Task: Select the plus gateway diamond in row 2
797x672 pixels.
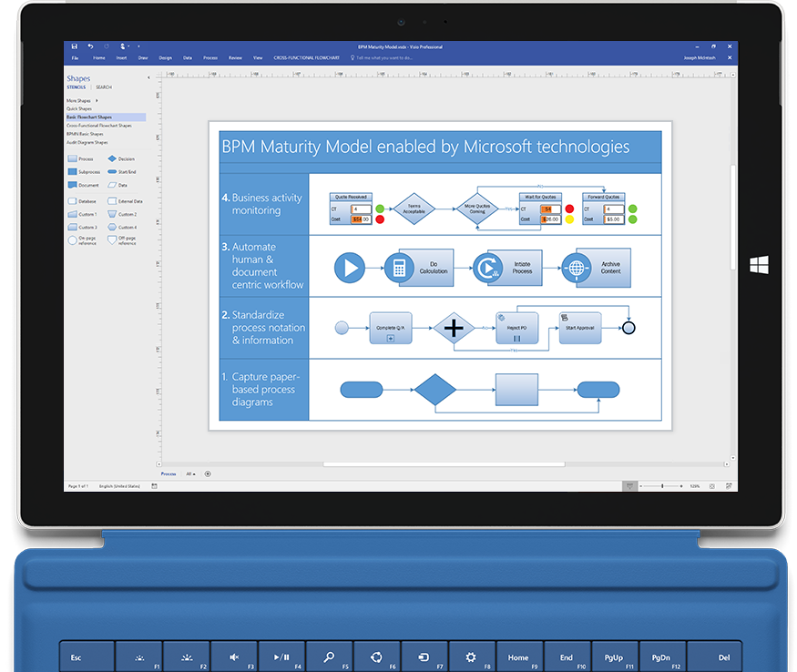Action: [454, 329]
